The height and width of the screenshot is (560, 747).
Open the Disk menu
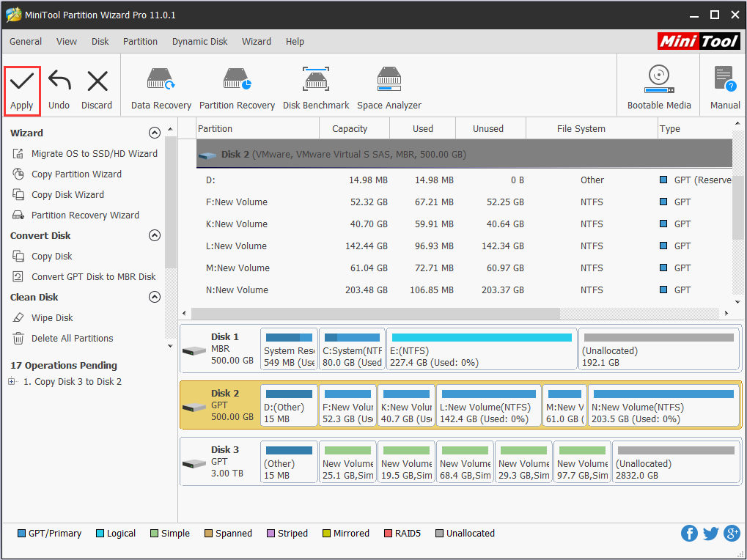pos(100,42)
